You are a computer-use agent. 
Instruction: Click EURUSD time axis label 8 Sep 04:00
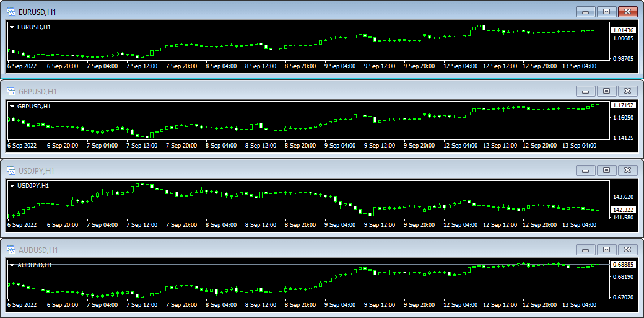click(221, 66)
